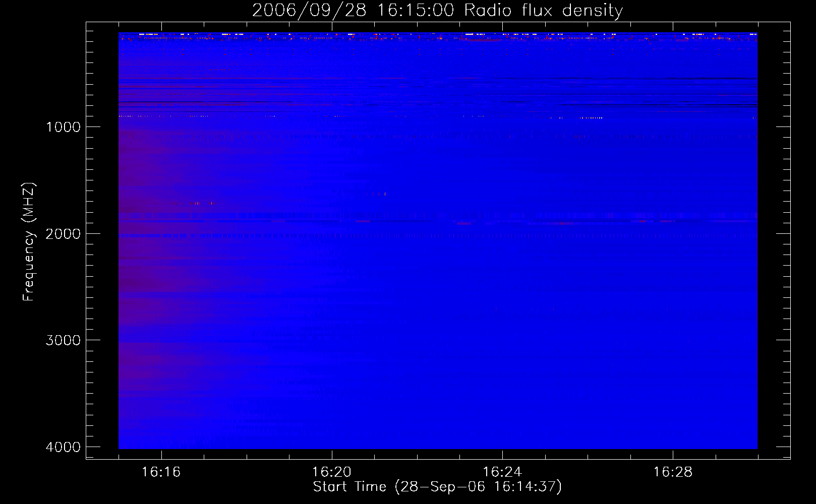Screen dimensions: 816x504
Task: Click the plot title "Radio flux density"
Action: (543, 10)
